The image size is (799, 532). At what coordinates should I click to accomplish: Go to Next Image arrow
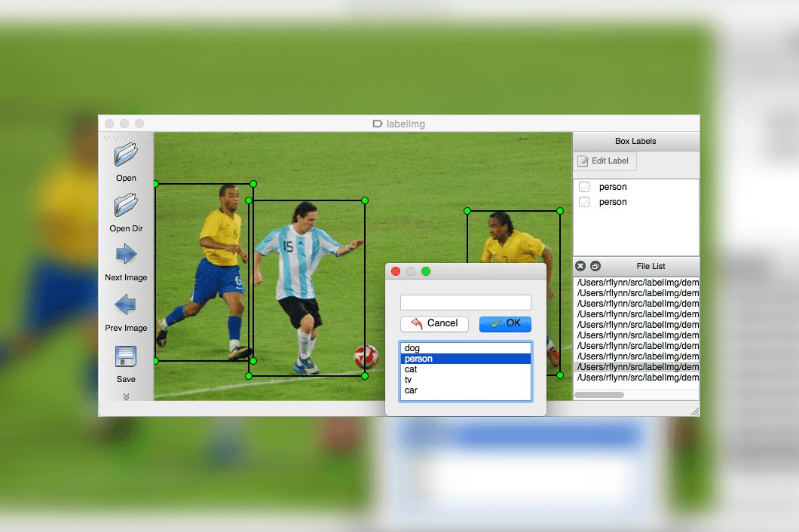tap(126, 254)
